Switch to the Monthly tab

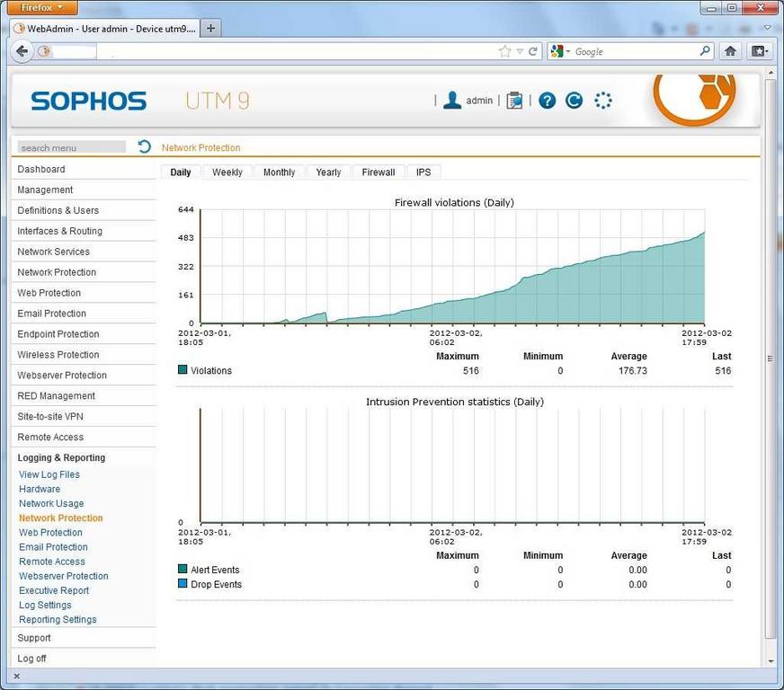coord(279,172)
